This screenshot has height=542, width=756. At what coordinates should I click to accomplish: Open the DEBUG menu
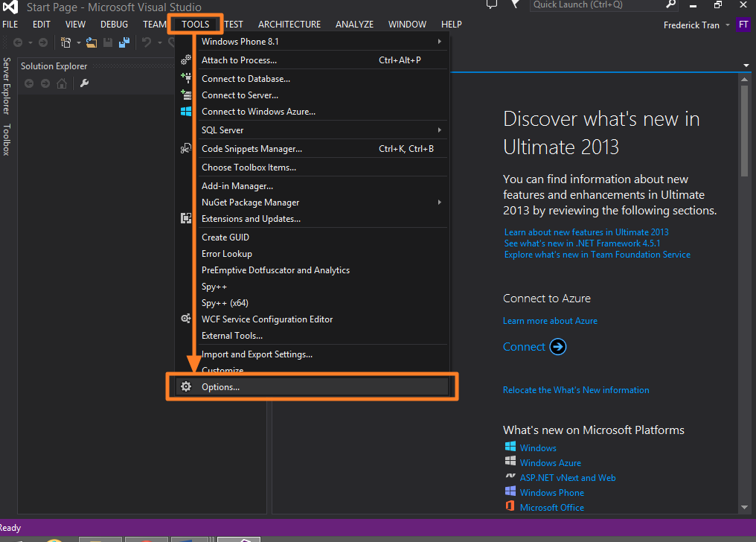pyautogui.click(x=115, y=24)
